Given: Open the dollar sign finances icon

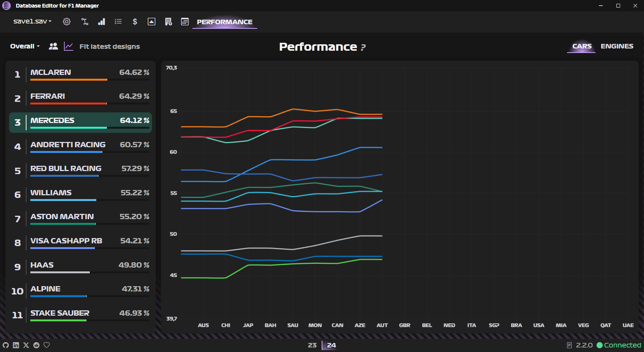Looking at the screenshot, I should (x=135, y=22).
